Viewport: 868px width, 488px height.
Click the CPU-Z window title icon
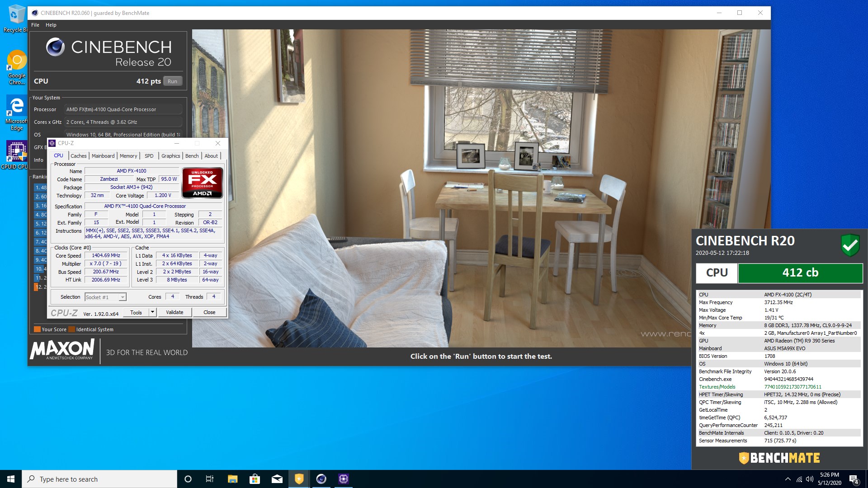point(52,143)
